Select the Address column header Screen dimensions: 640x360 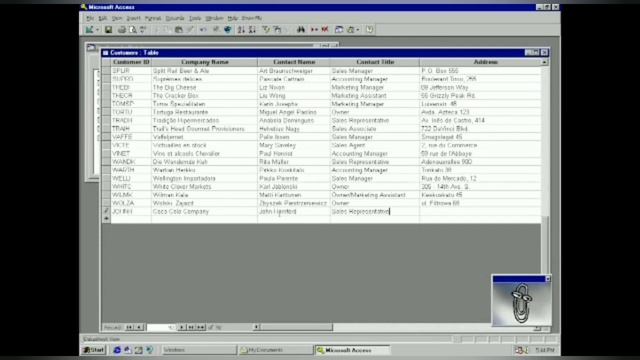click(480, 62)
